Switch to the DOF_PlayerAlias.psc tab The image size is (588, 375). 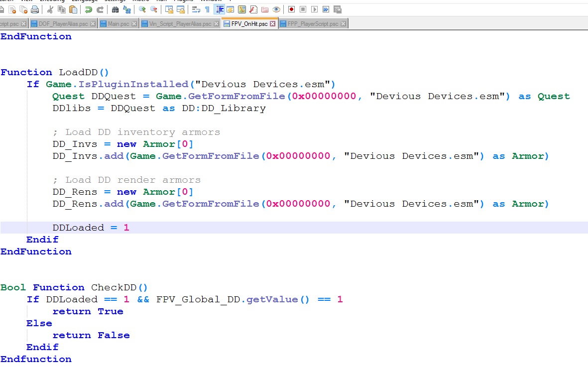(x=63, y=23)
